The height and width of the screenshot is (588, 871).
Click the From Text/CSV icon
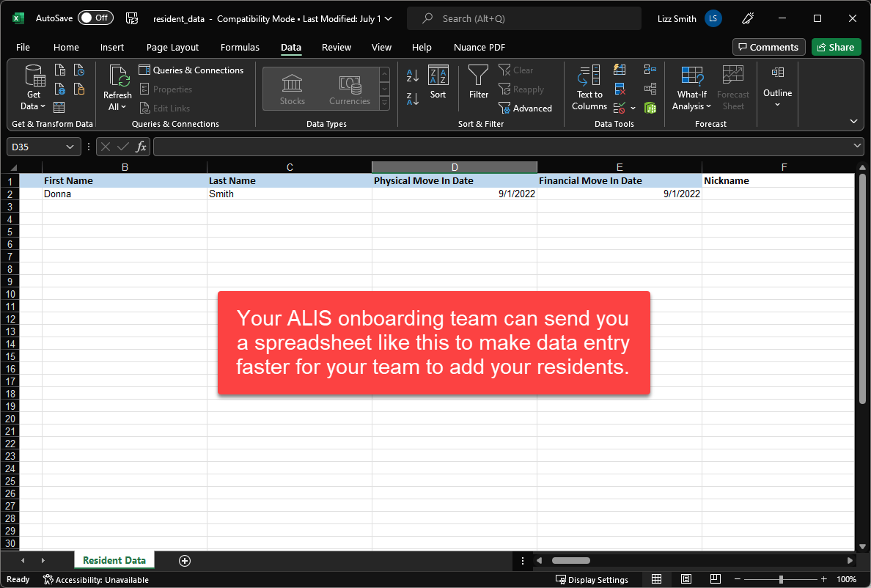pos(60,70)
